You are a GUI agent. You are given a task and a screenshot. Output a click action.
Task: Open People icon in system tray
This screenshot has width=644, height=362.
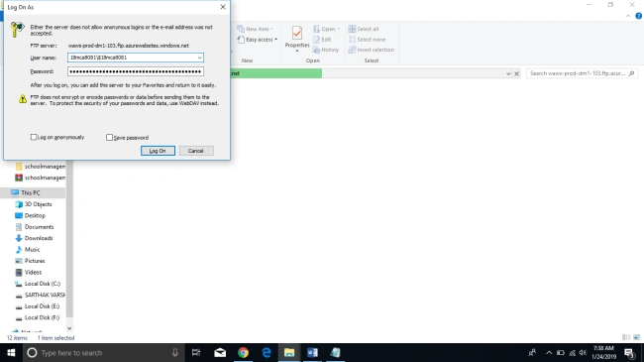[532, 352]
